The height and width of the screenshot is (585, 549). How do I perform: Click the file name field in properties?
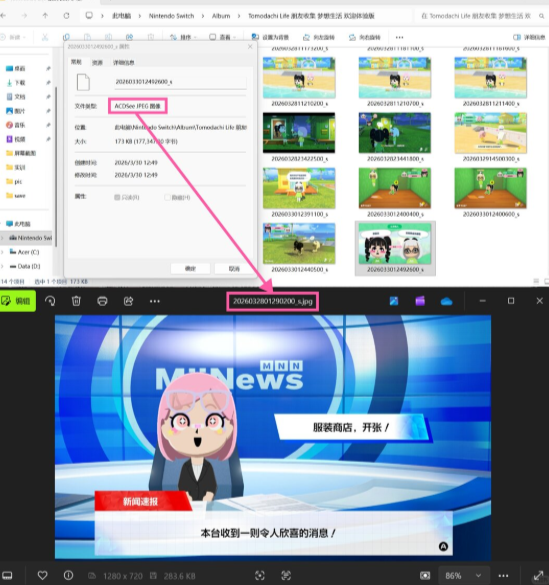(181, 82)
